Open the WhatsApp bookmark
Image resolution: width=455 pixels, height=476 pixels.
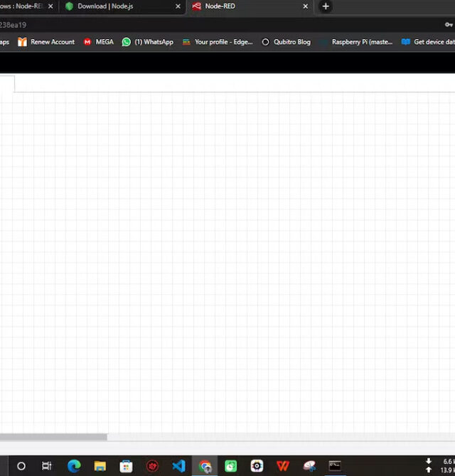click(x=147, y=42)
